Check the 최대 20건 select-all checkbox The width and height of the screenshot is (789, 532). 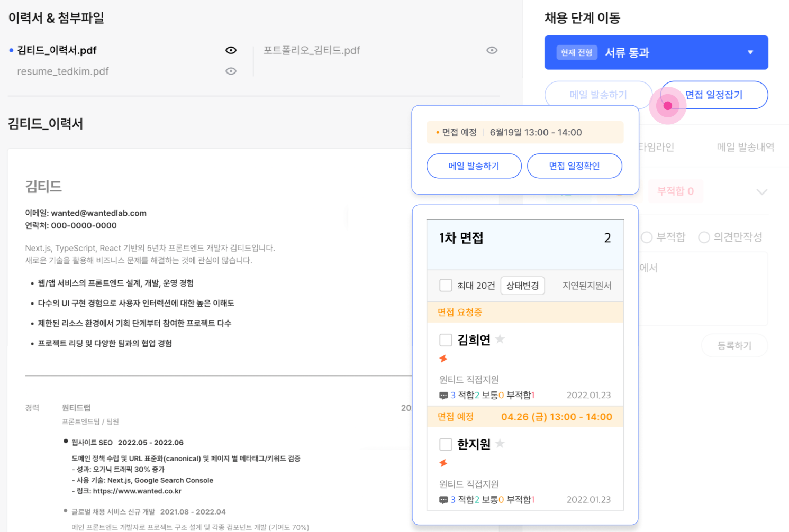point(446,286)
